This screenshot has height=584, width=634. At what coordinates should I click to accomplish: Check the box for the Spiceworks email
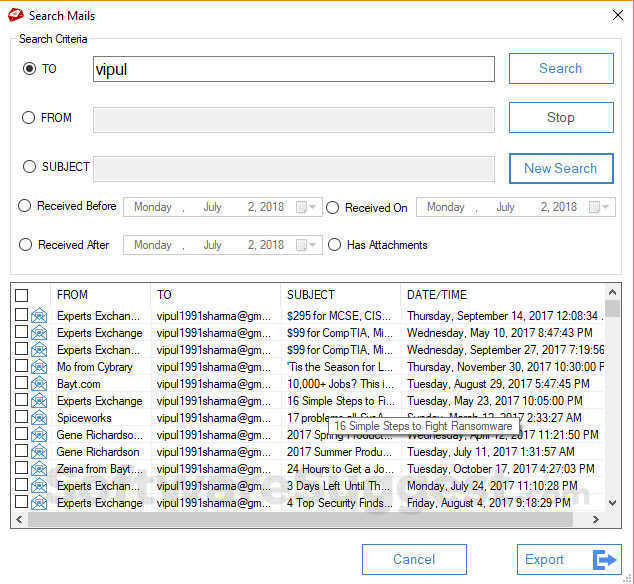tap(21, 417)
